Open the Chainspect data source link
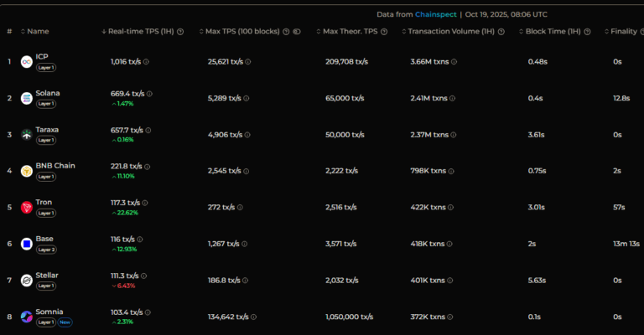 434,14
